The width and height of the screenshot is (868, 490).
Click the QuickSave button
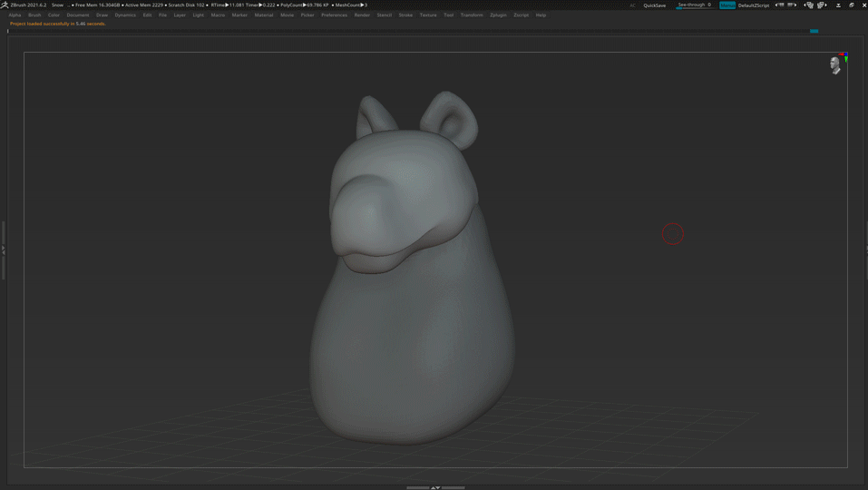[654, 5]
